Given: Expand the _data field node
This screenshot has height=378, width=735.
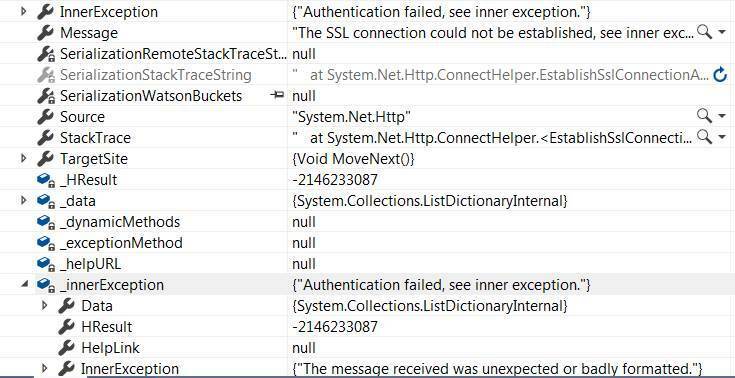Looking at the screenshot, I should click(x=24, y=200).
